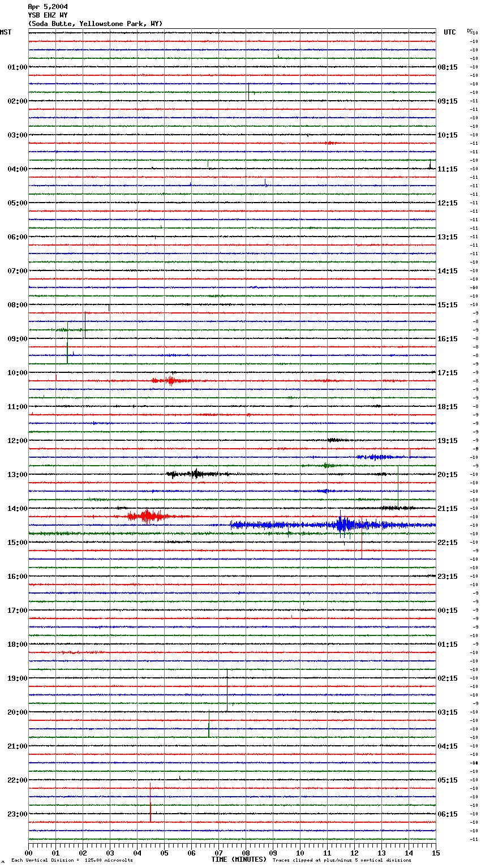Click minute tick label 12 on x-axis
Screen dimensions: 481x868
tap(354, 853)
